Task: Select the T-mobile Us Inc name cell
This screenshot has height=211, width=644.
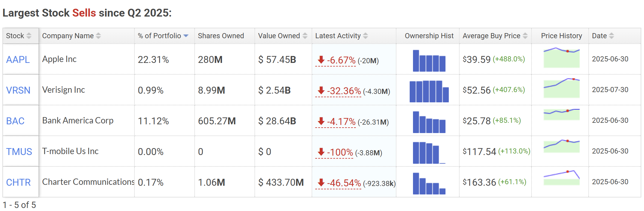Action: click(87, 151)
